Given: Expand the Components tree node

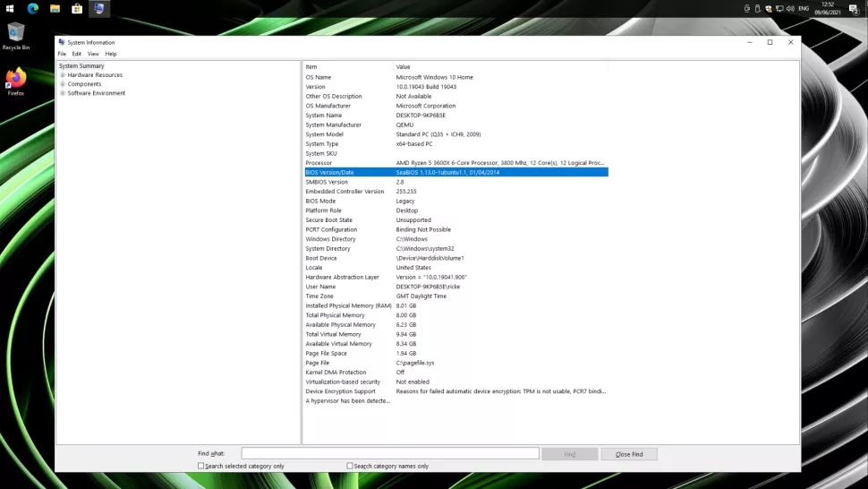Looking at the screenshot, I should 63,84.
